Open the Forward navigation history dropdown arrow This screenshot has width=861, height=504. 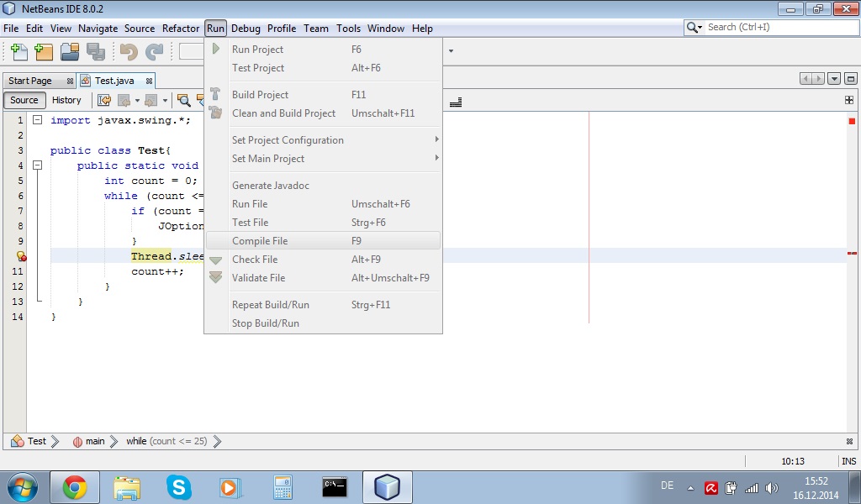(x=165, y=100)
